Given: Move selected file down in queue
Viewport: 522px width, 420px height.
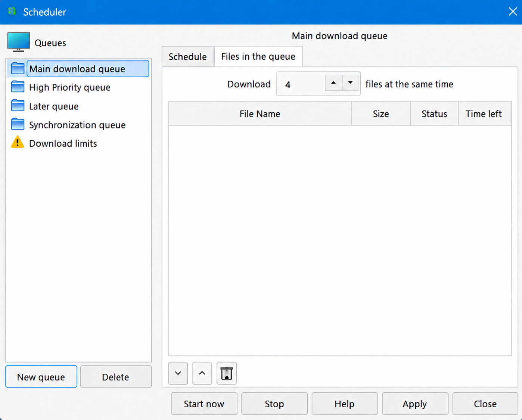Looking at the screenshot, I should 178,373.
